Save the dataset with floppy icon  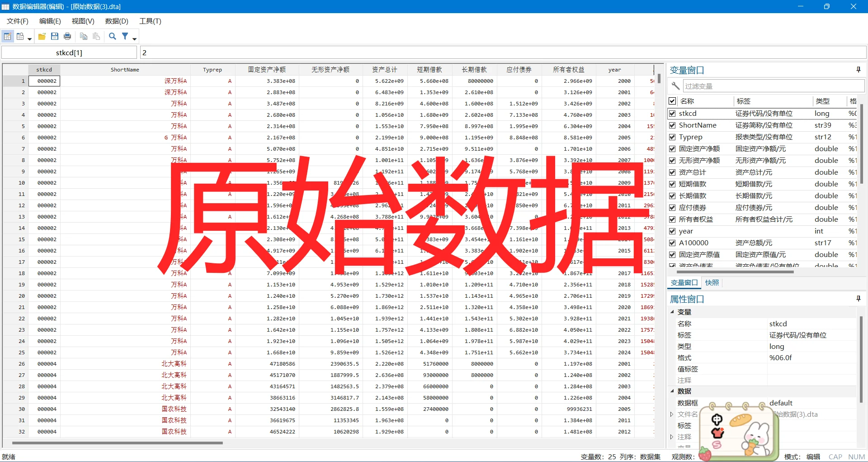click(x=55, y=37)
